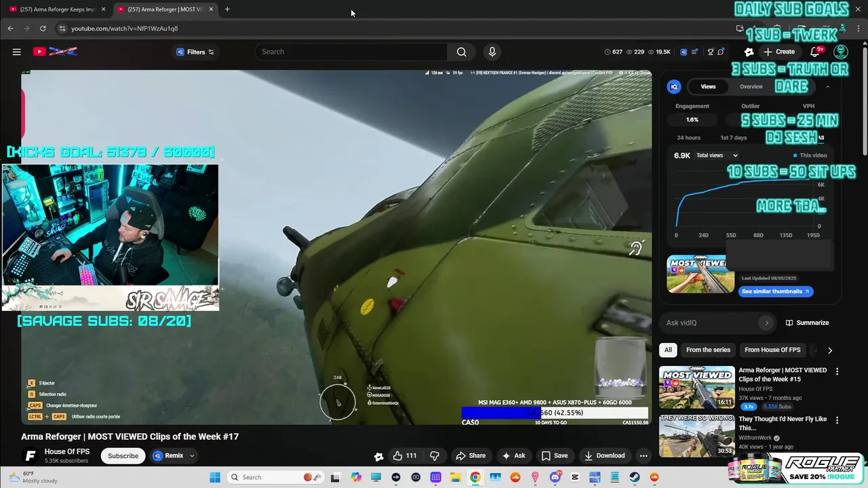868x488 pixels.
Task: Open Chrome from the taskbar
Action: 475,477
